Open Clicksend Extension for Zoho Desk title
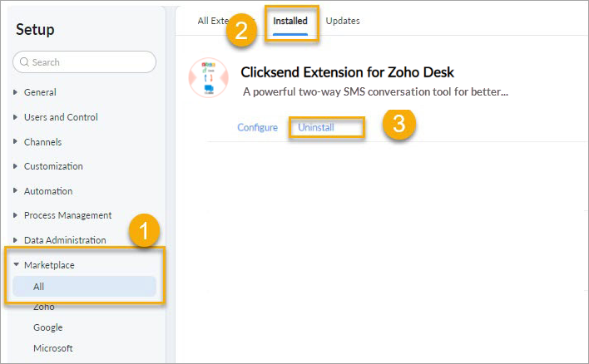Image resolution: width=589 pixels, height=364 pixels. [347, 72]
